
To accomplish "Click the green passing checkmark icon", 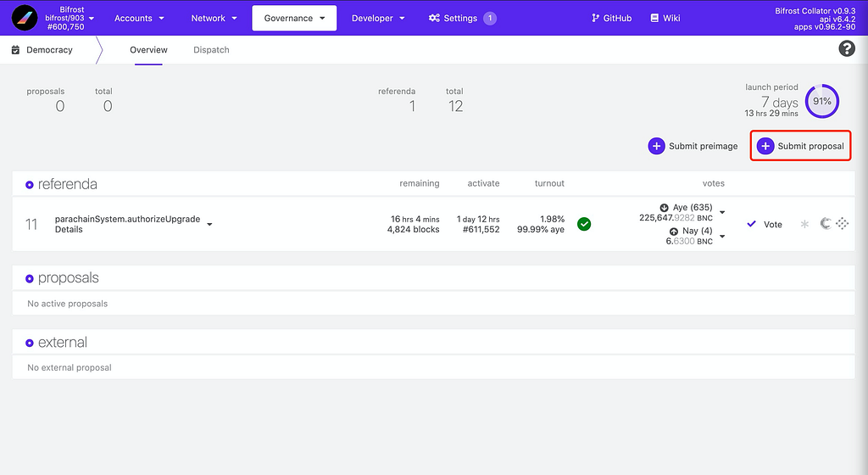I will (584, 224).
